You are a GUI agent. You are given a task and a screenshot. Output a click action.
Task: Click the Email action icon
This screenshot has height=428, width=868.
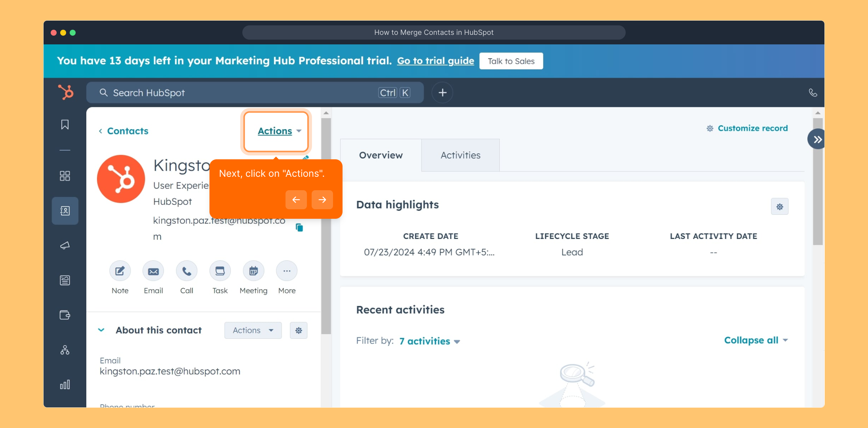[x=153, y=271]
